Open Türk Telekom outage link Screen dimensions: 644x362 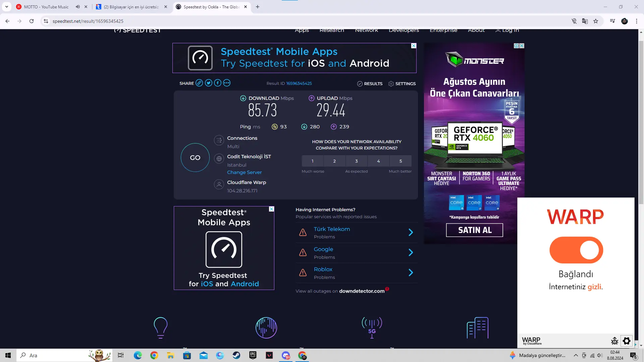tap(332, 229)
